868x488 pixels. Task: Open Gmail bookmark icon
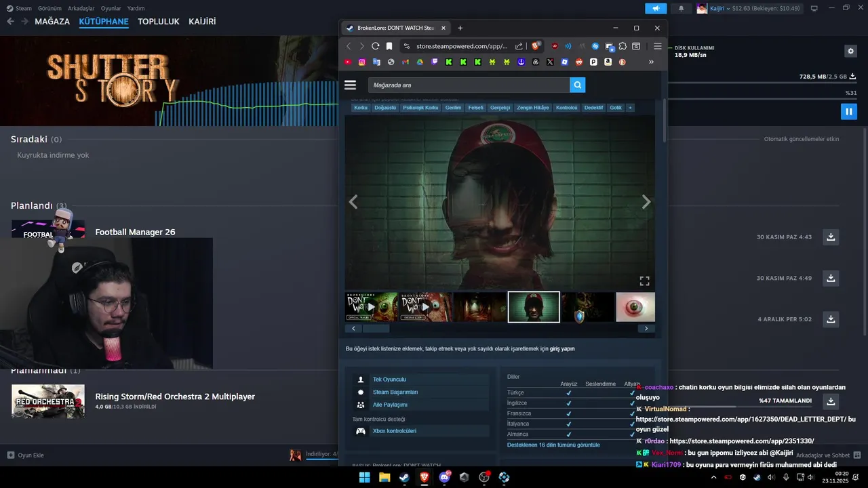click(x=406, y=62)
